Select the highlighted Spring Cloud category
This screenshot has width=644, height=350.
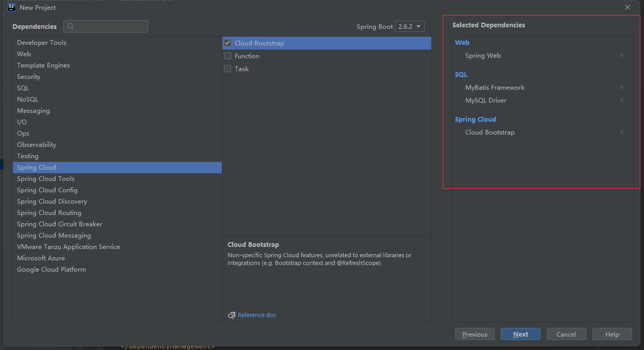(117, 168)
